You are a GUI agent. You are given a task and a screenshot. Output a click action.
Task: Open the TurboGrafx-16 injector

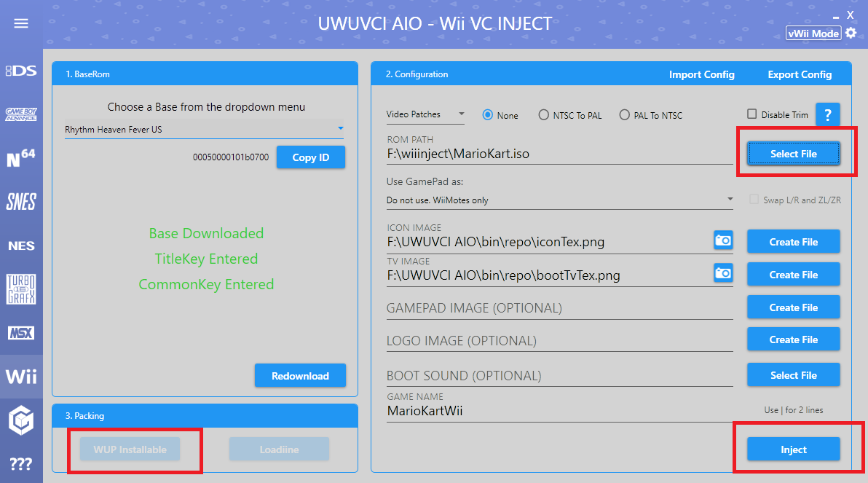[x=21, y=289]
